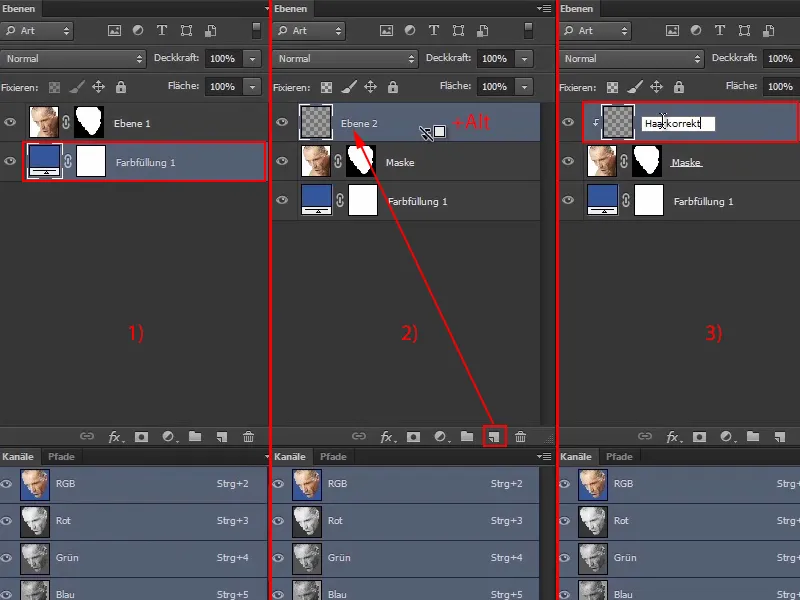Image resolution: width=800 pixels, height=600 pixels.
Task: Lock all padlock icon in right Ebenen panel
Action: click(679, 87)
